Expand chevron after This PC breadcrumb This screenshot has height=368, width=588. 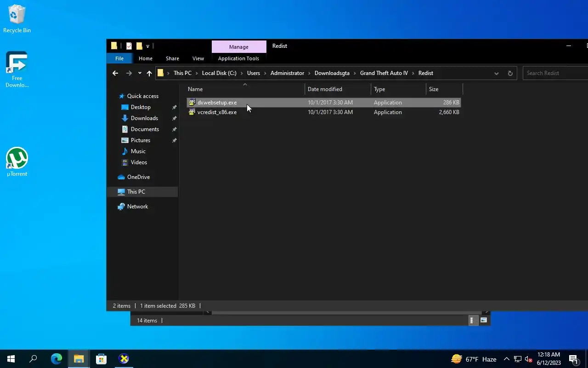(197, 73)
